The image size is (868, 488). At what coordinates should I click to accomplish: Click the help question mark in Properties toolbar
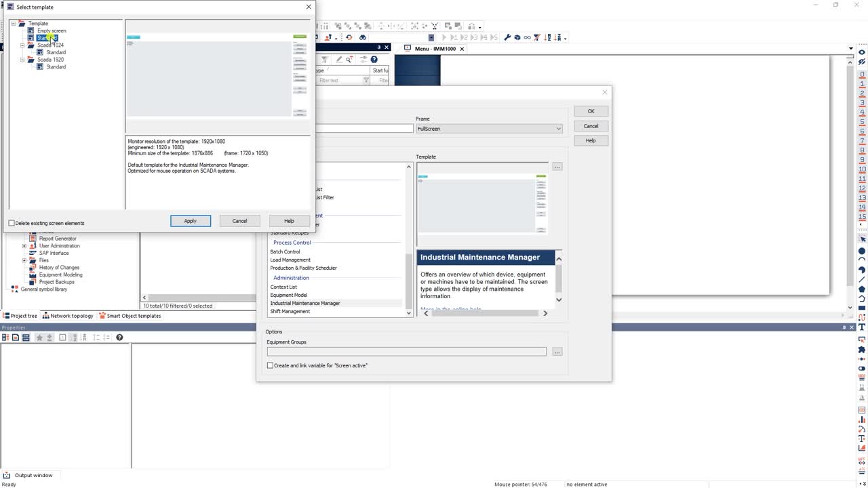[119, 338]
